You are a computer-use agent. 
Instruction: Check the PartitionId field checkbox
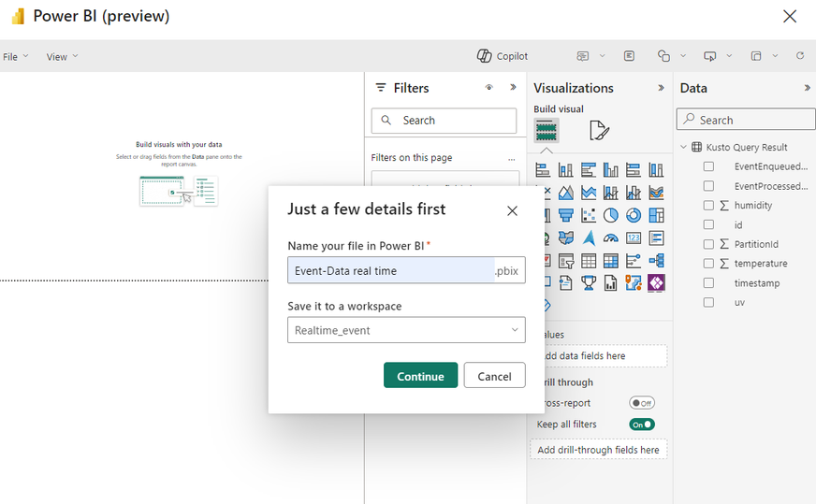708,244
